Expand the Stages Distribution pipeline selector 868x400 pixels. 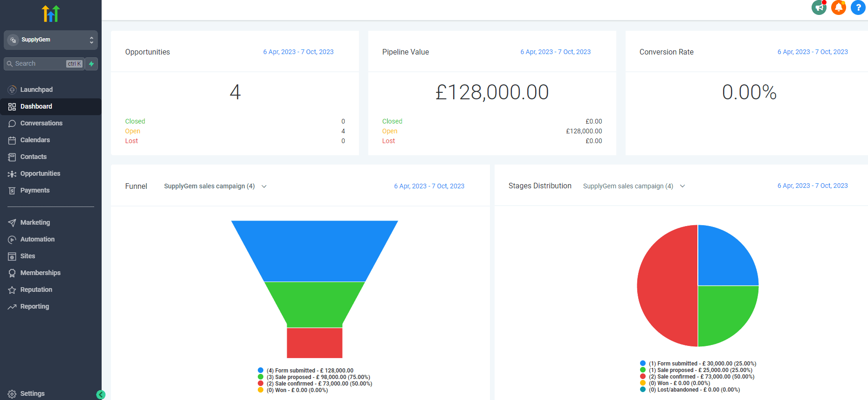(x=634, y=186)
